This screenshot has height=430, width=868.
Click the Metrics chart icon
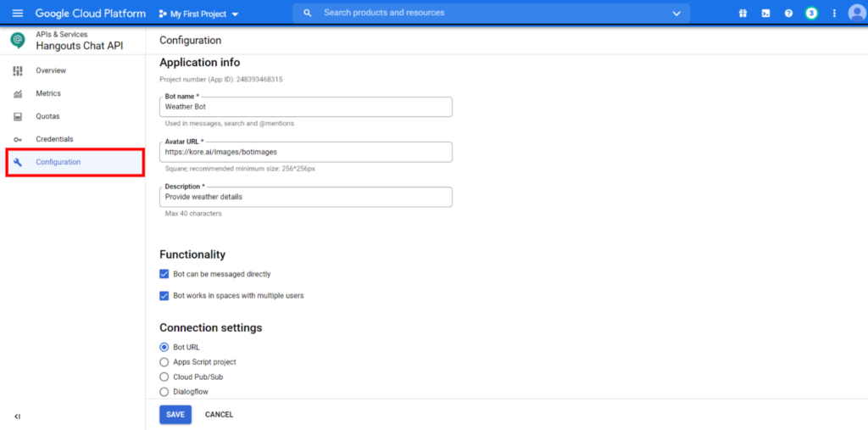pos(18,93)
